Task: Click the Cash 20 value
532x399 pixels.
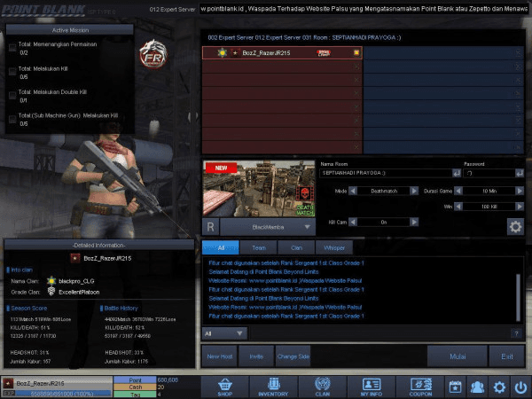Action: click(x=160, y=387)
